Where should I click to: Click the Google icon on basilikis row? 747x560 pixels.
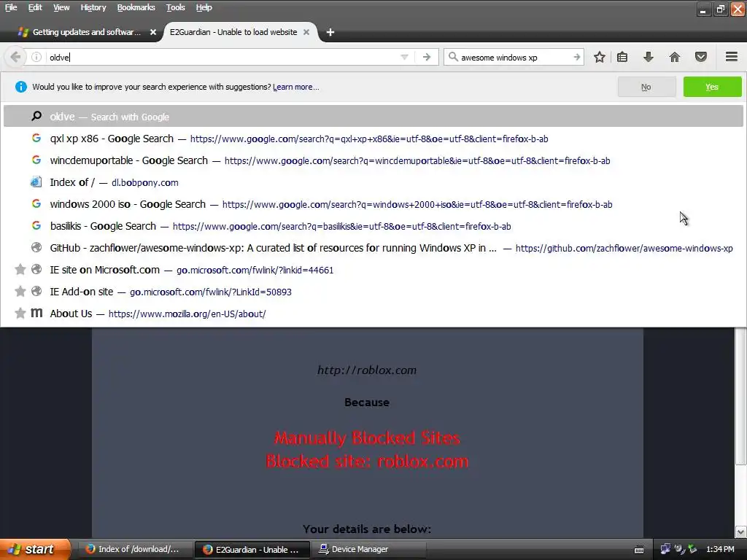[x=36, y=225]
